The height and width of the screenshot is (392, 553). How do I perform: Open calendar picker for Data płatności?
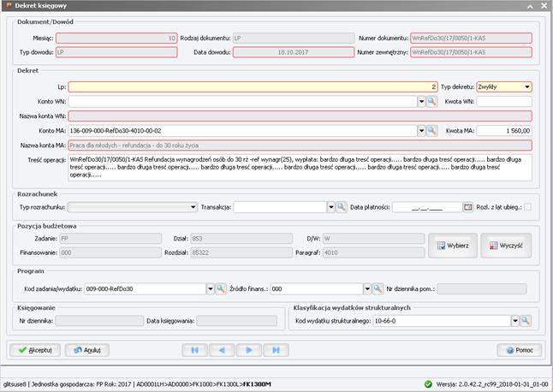click(468, 207)
